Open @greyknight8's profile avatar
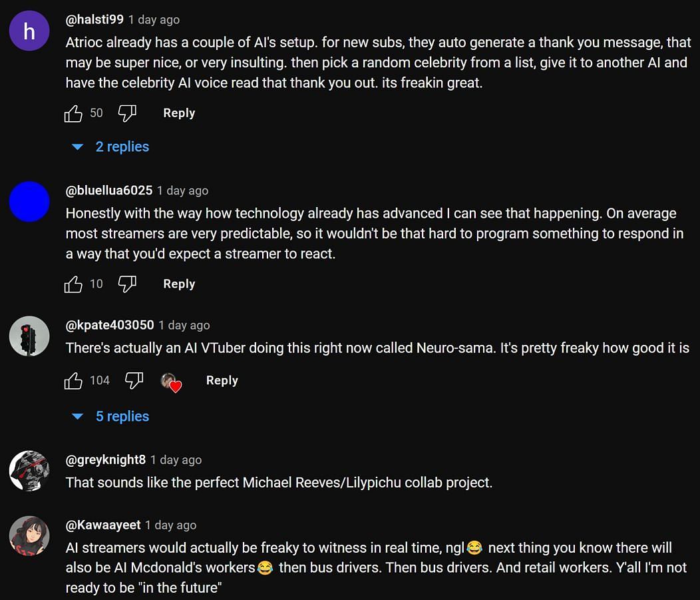700x600 pixels. 29,471
